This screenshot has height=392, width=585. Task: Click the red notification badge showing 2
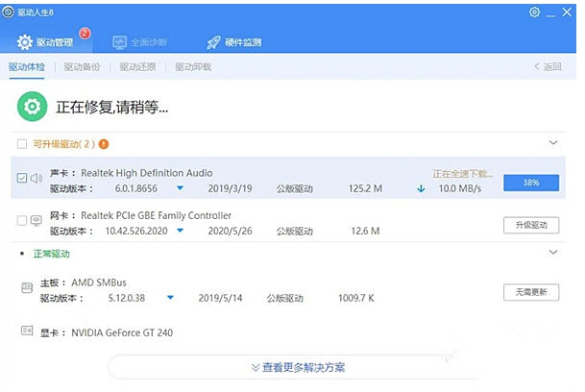(x=85, y=34)
